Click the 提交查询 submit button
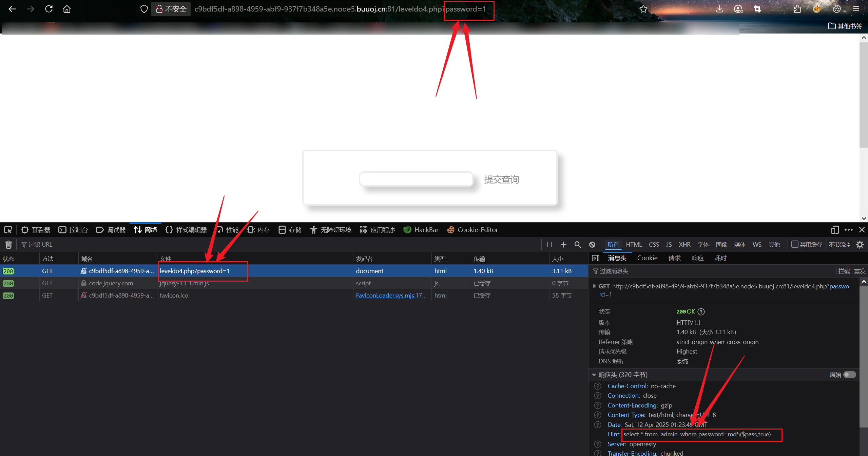The height and width of the screenshot is (456, 868). pos(501,179)
